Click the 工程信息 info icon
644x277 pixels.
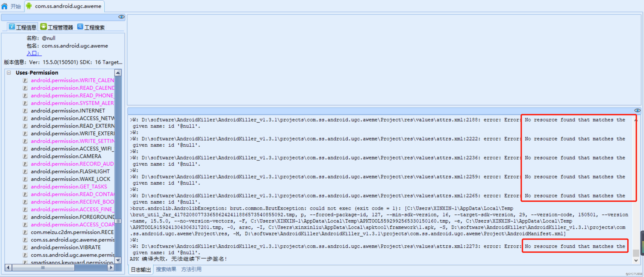[x=12, y=26]
